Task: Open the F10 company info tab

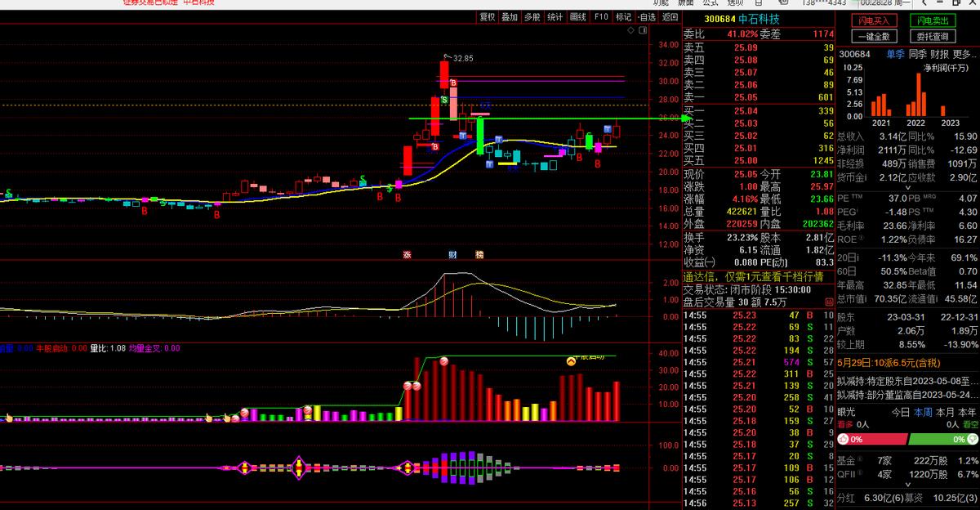Action: click(601, 16)
